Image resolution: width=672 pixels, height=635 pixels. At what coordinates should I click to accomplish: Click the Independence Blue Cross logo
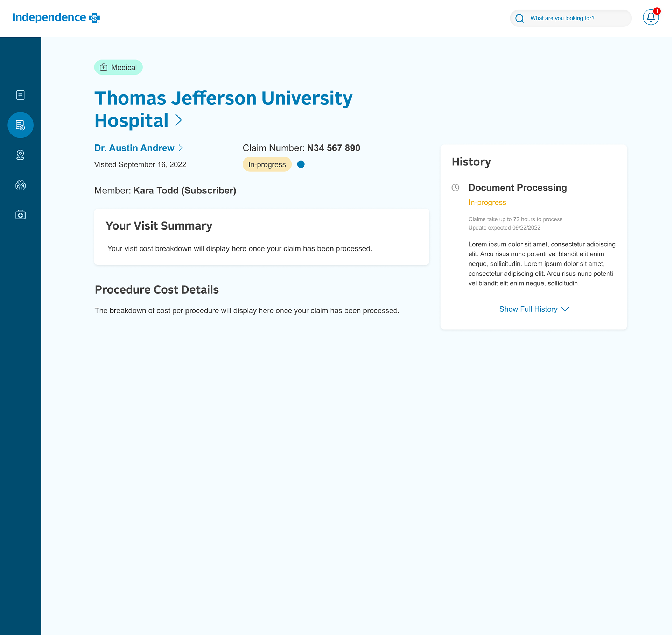coord(56,17)
